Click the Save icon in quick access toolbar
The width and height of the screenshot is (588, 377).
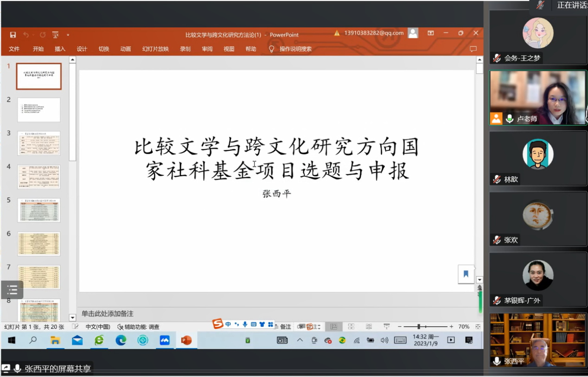point(13,35)
